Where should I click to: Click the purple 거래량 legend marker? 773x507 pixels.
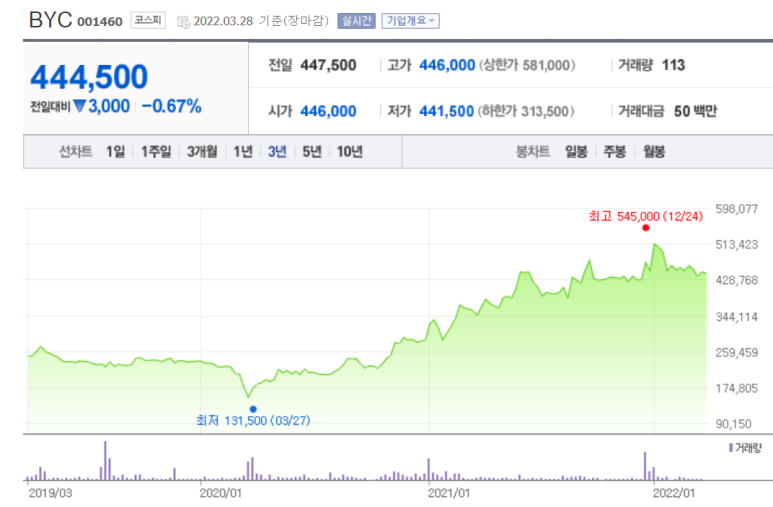pos(731,448)
